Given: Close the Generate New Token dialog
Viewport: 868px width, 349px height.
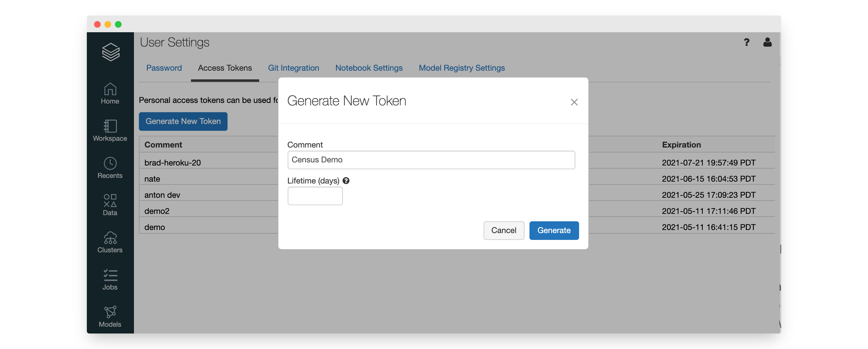Looking at the screenshot, I should pyautogui.click(x=574, y=102).
